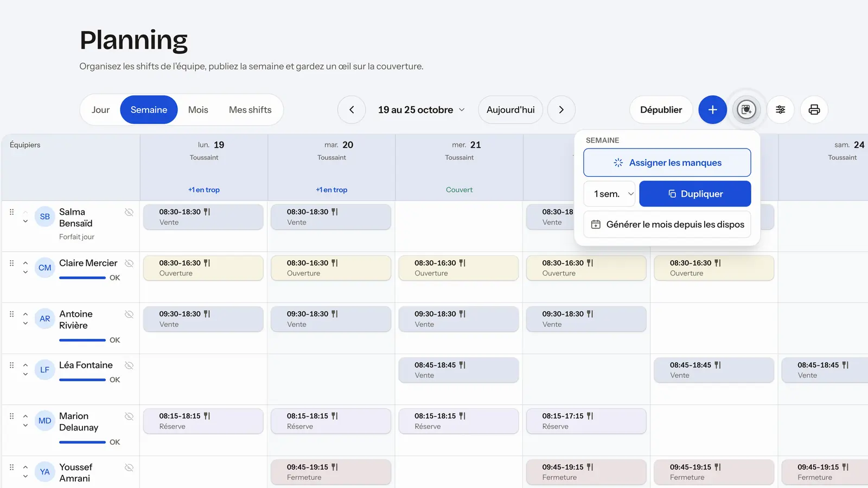Open Claire Mercier's Monday 08:30-16:30 Ouverture shift
Screen dimensions: 868x488
203,268
